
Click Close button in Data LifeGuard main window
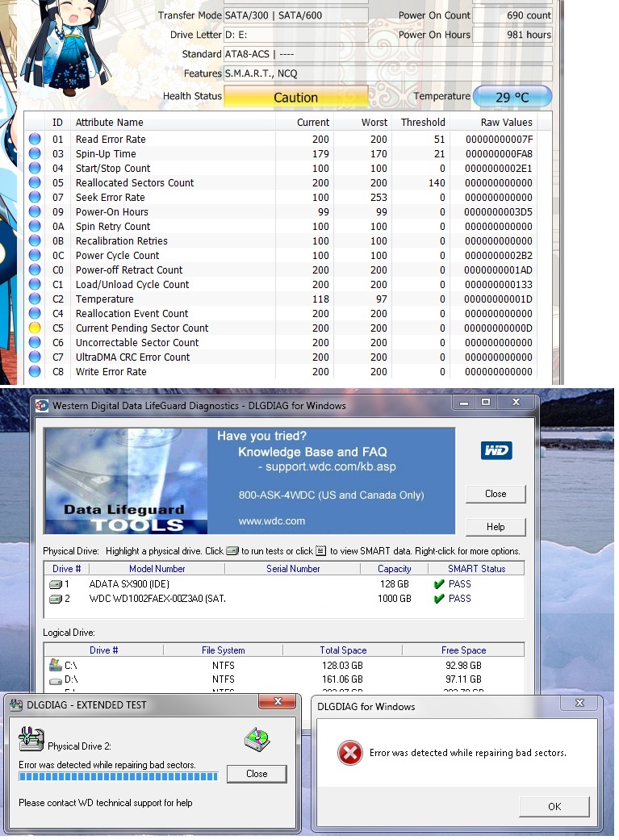click(496, 494)
